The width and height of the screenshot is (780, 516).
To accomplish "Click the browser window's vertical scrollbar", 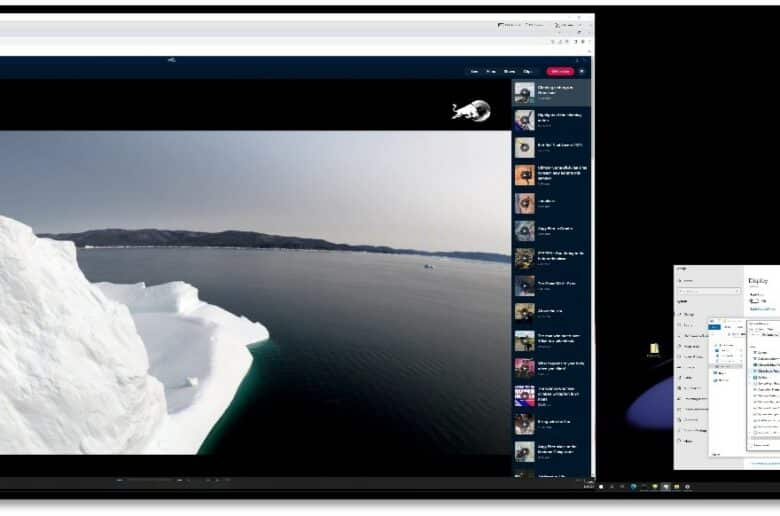I will tap(592, 266).
